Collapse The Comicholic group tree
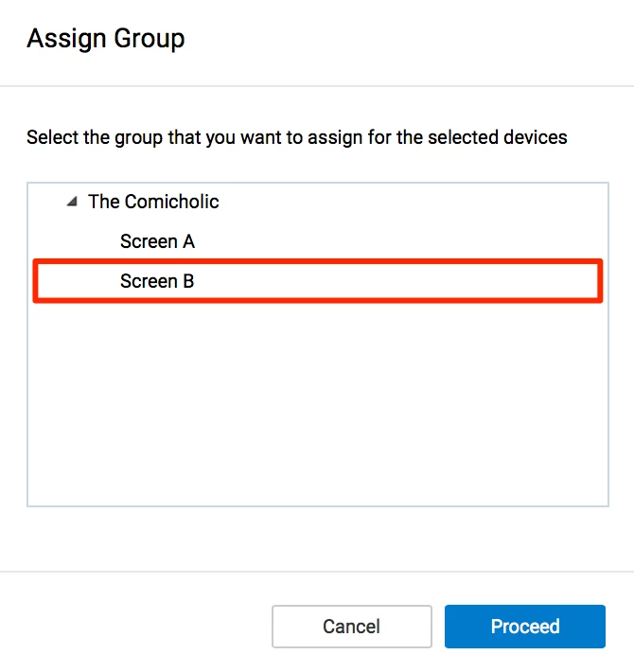The height and width of the screenshot is (672, 634). coord(72,202)
